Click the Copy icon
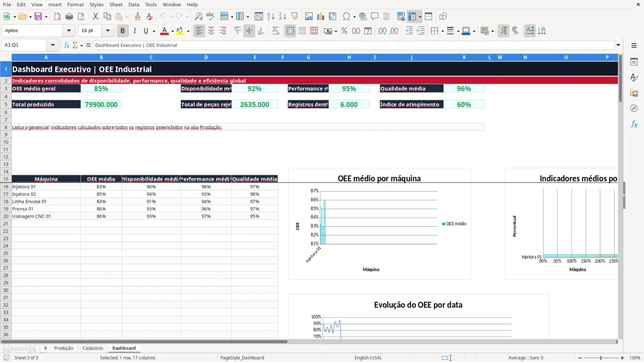The image size is (644, 362). 107,17
